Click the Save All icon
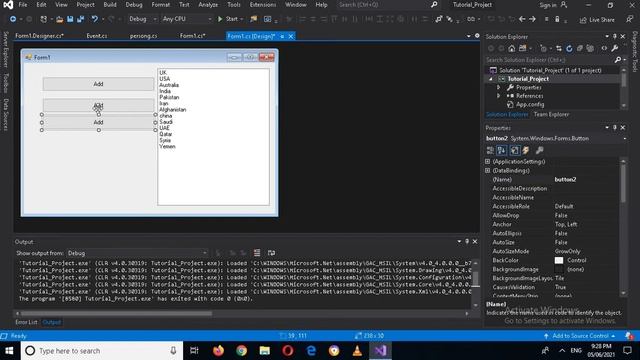640x360 pixels. coord(80,19)
